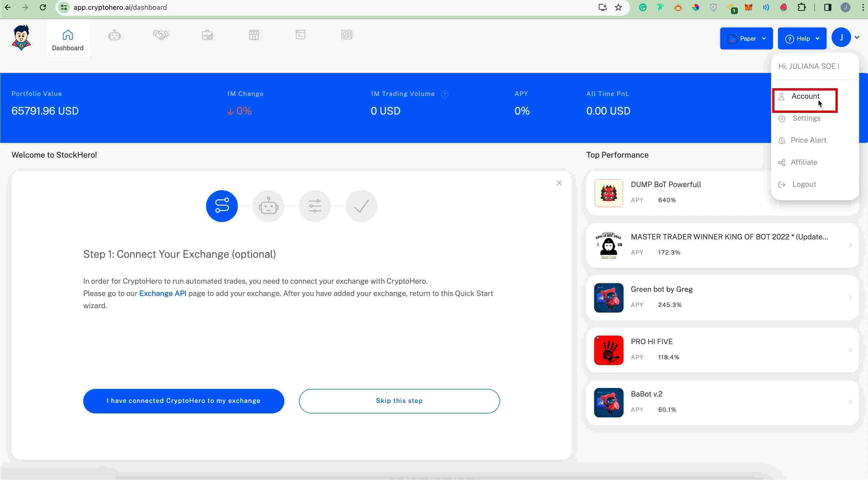868x480 pixels.
Task: Choose Account from the profile menu
Action: tap(805, 96)
